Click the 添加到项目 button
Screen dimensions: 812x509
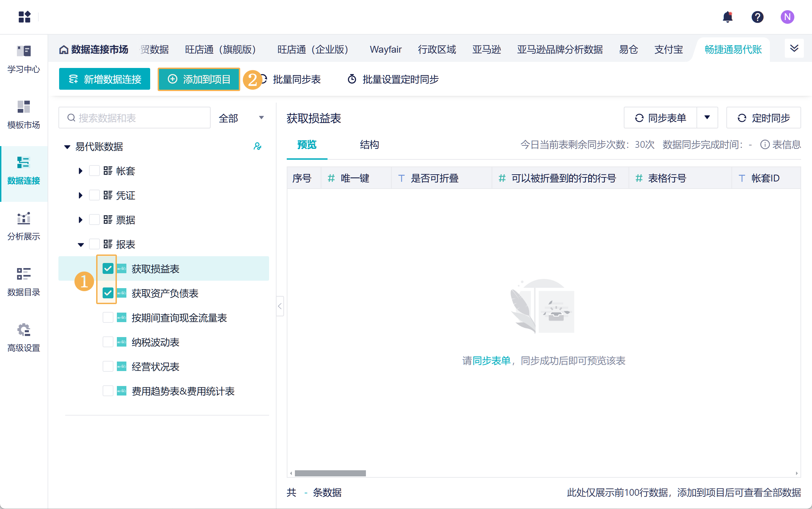click(199, 79)
